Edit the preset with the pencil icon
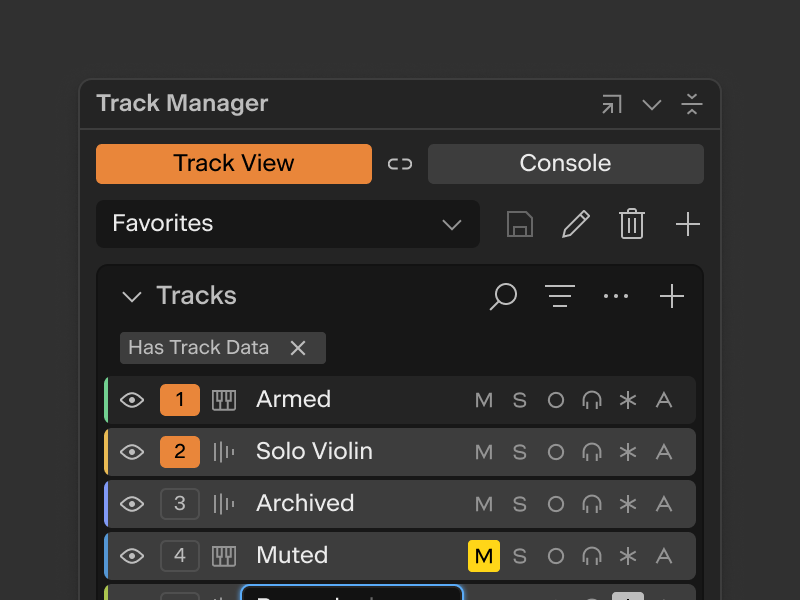Viewport: 800px width, 600px height. point(576,224)
